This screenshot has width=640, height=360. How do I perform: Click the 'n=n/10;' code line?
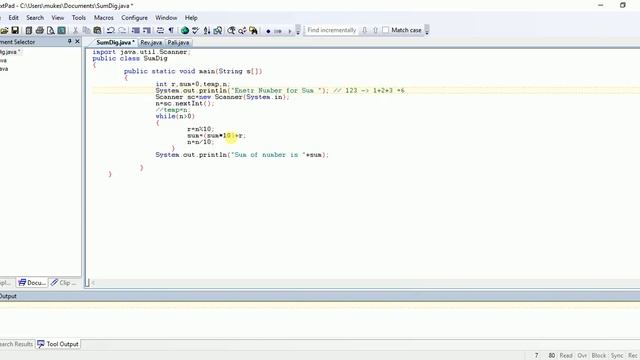[x=200, y=142]
